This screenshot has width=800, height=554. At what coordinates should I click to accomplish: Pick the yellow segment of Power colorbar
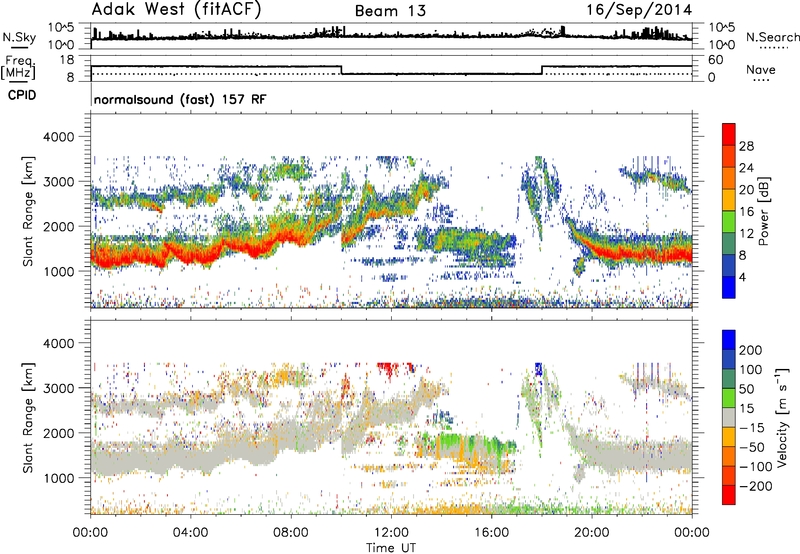coord(729,200)
